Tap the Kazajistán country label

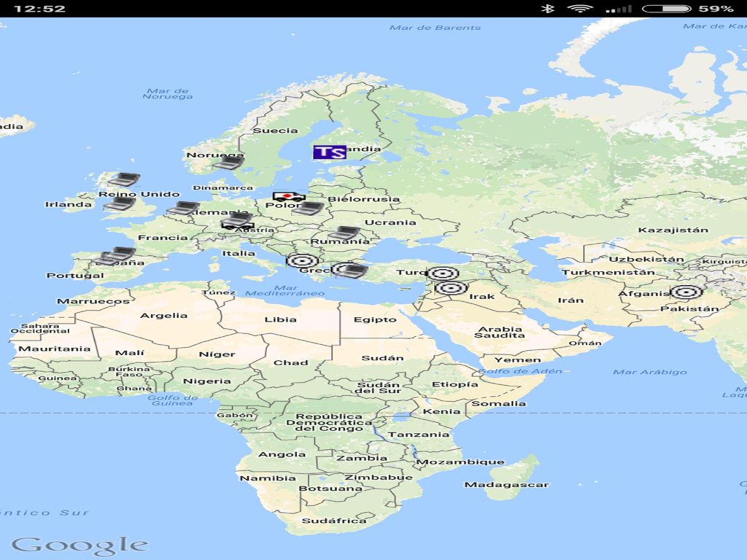point(673,230)
